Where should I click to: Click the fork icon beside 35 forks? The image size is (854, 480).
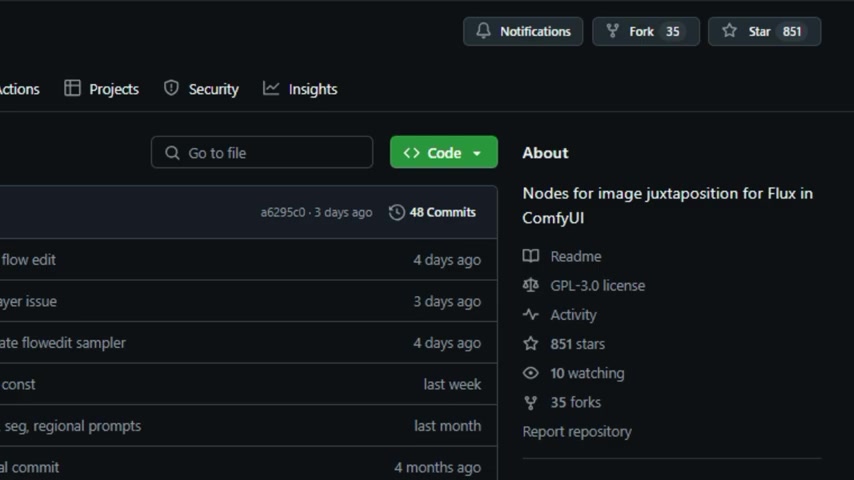(530, 403)
